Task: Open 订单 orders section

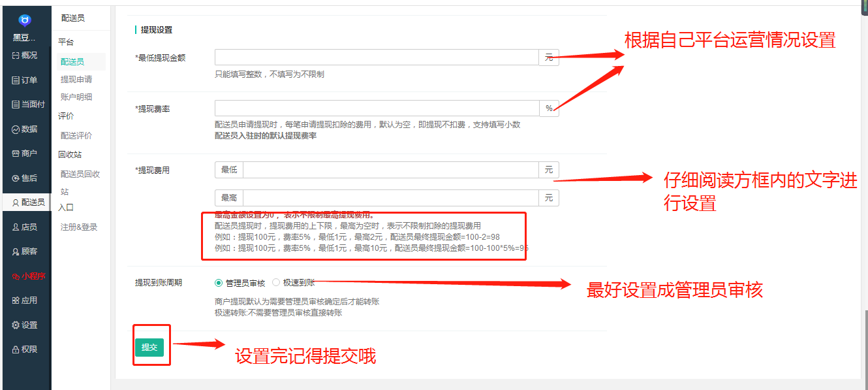Action: click(25, 80)
